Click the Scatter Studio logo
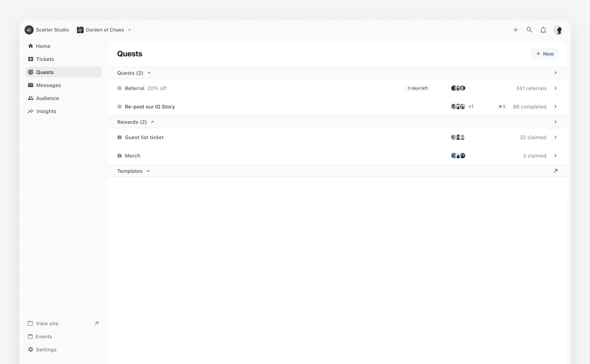The height and width of the screenshot is (364, 590). (x=29, y=30)
